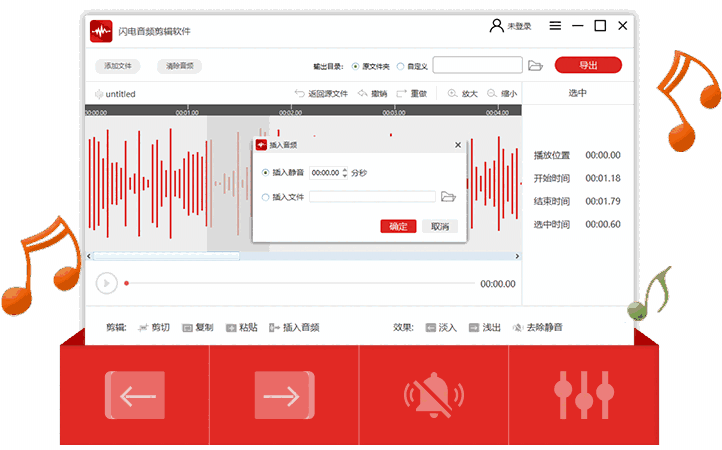Click the right arrow banner icon
Viewport: 722px width, 450px height.
pos(285,395)
